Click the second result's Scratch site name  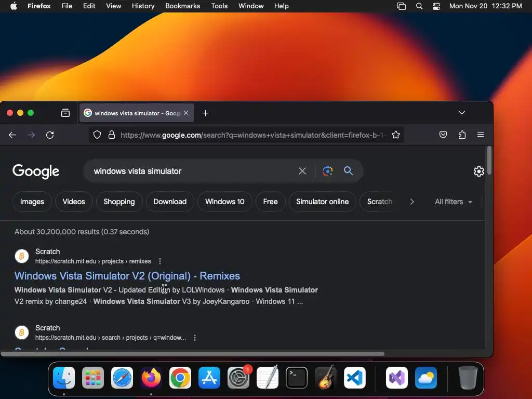pos(47,328)
